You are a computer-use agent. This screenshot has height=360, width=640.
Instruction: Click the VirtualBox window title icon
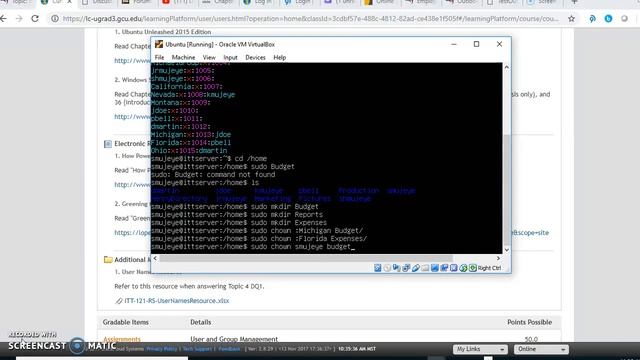tap(159, 44)
